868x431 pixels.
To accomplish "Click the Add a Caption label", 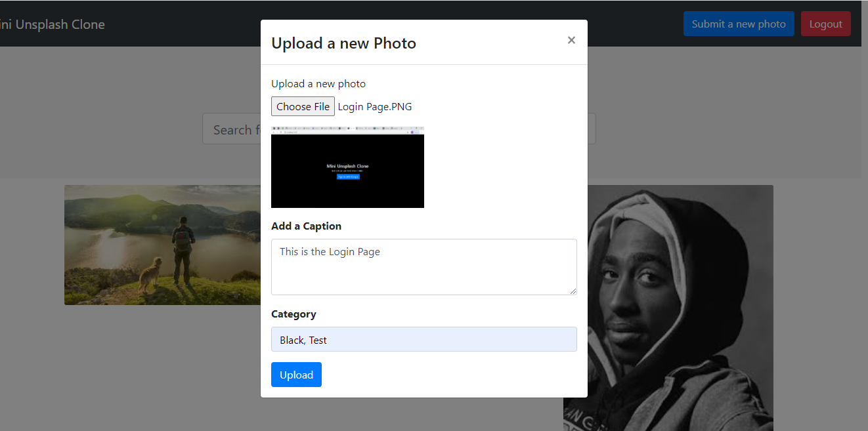I will pos(306,226).
